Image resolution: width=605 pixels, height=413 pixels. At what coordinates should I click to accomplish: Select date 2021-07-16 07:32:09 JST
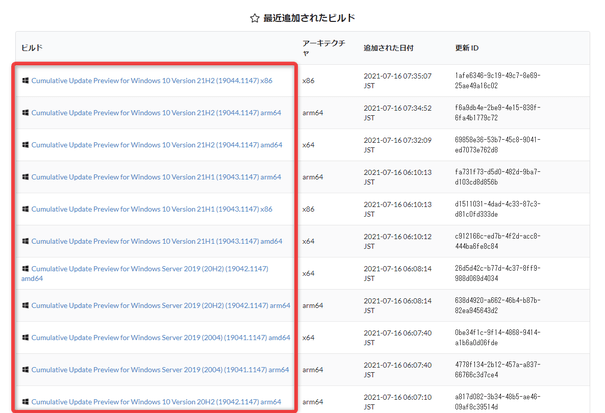tap(397, 145)
